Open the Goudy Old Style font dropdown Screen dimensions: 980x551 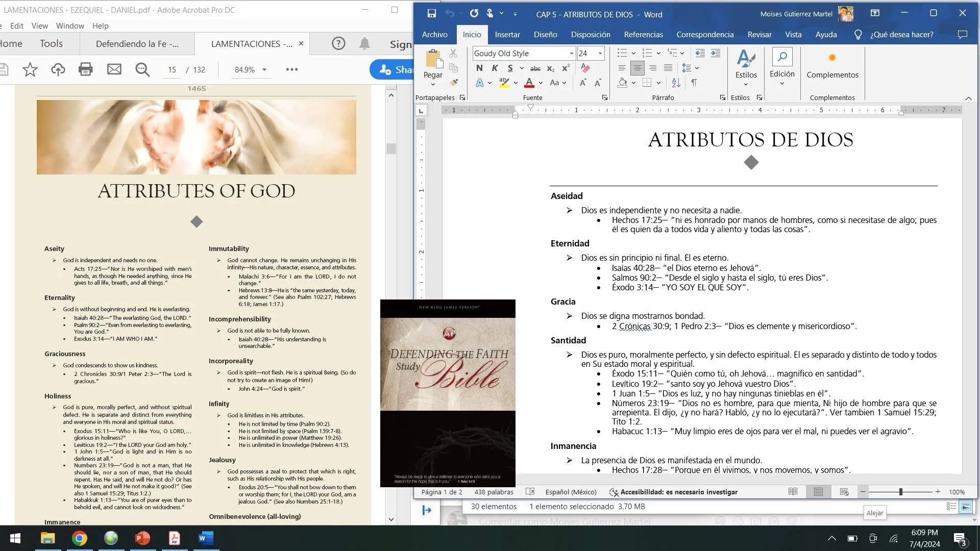pos(571,53)
